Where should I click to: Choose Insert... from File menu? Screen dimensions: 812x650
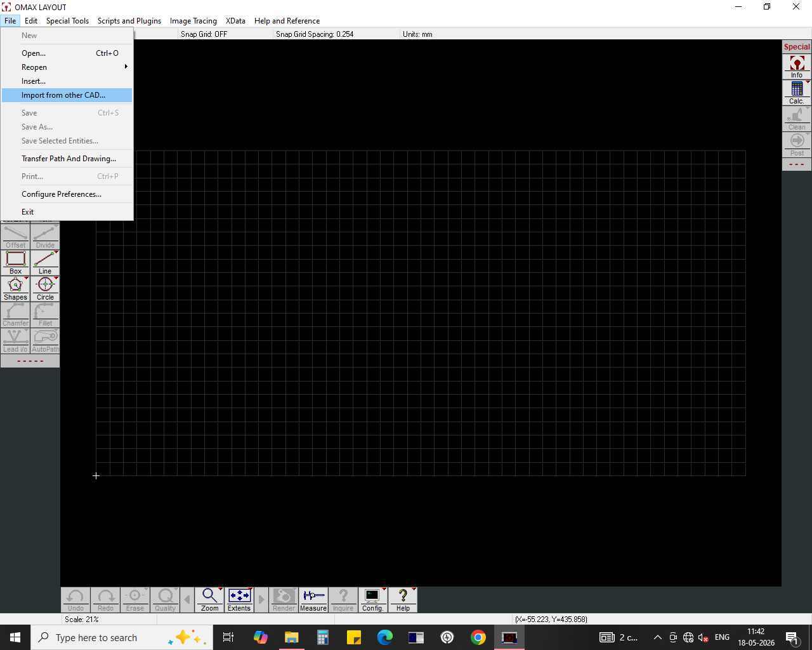click(67, 81)
